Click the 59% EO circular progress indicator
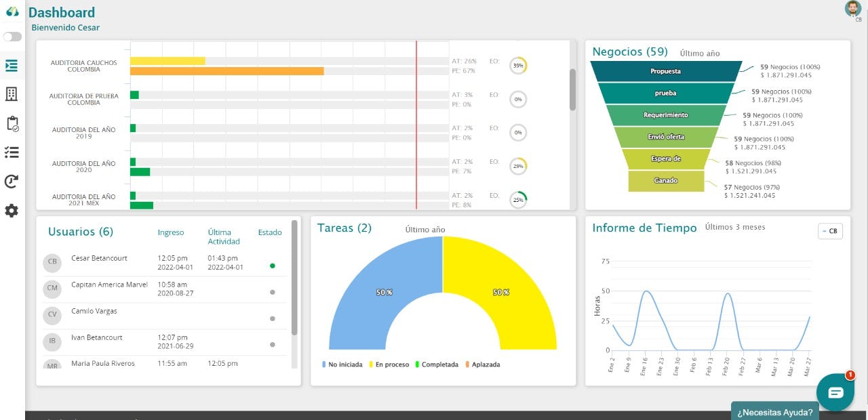The height and width of the screenshot is (420, 868). tap(517, 66)
